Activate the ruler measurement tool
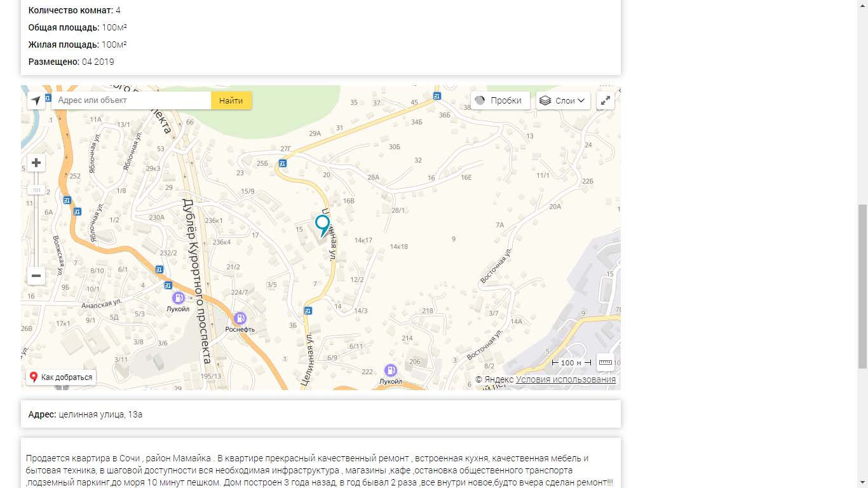Image resolution: width=868 pixels, height=488 pixels. point(605,362)
